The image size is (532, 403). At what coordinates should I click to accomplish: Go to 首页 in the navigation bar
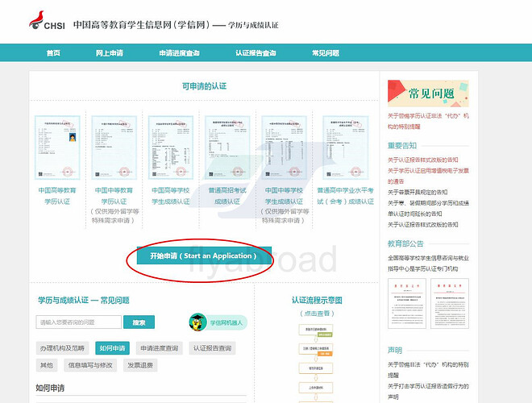[x=53, y=53]
